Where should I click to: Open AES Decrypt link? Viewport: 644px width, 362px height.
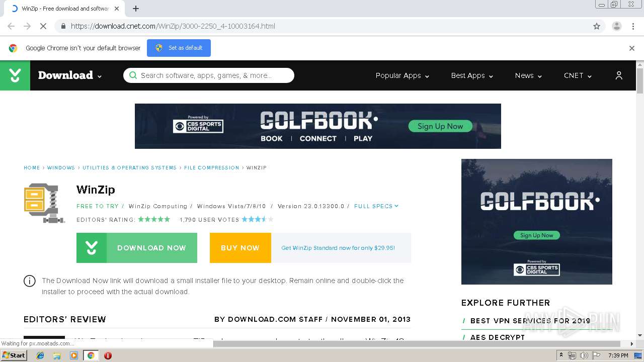(497, 337)
